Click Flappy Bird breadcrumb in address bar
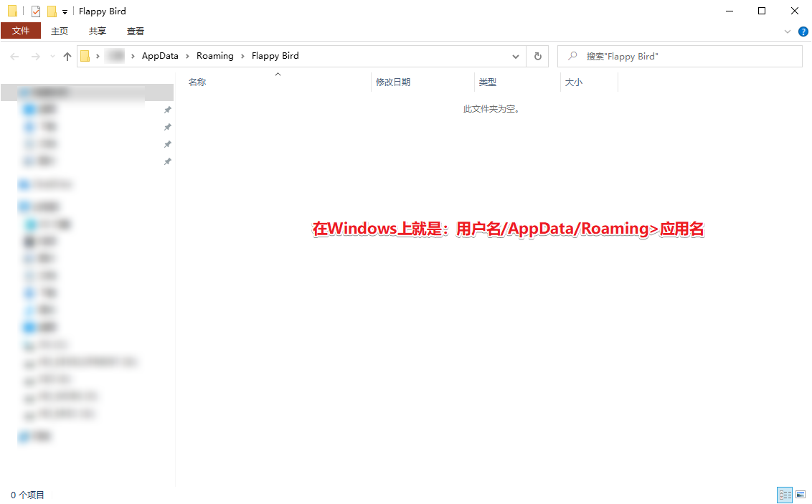Viewport: 812px width, 504px height. pyautogui.click(x=275, y=56)
